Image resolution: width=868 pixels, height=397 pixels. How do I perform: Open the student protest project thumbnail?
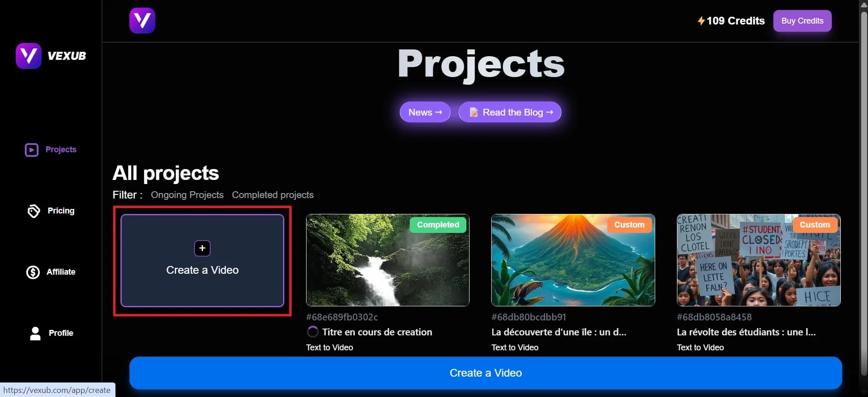coord(758,260)
